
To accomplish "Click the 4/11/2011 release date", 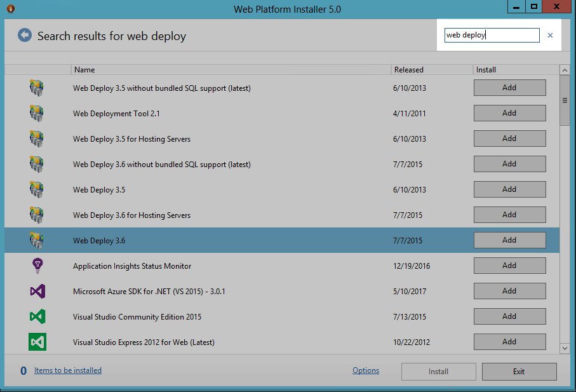I will point(409,114).
